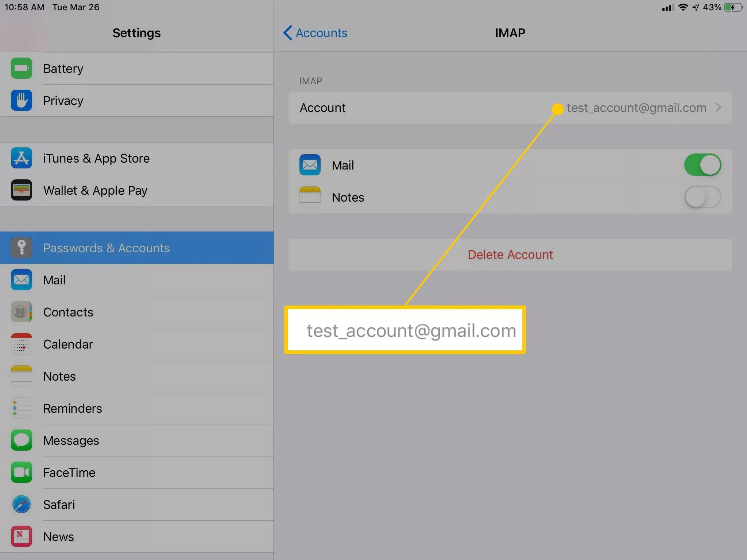Tap the green Messages bubble icon
This screenshot has height=560, width=747.
click(22, 440)
